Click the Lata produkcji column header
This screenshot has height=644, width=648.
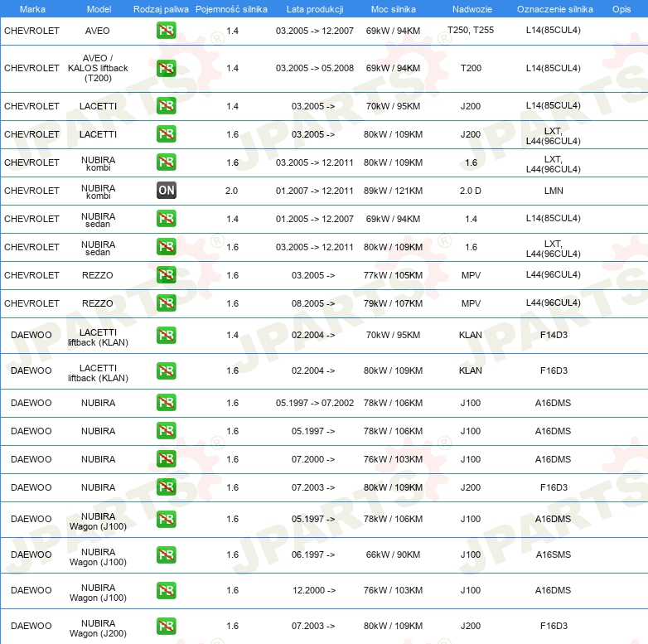315,9
